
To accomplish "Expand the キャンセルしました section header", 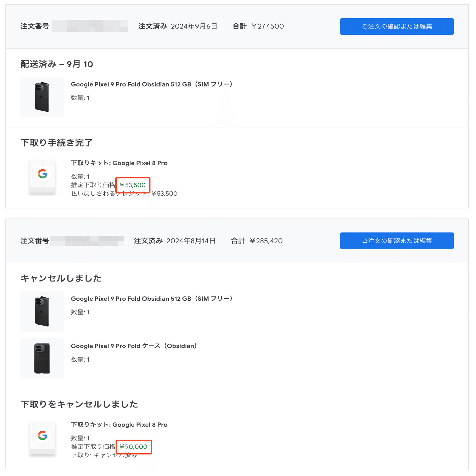I will click(61, 278).
